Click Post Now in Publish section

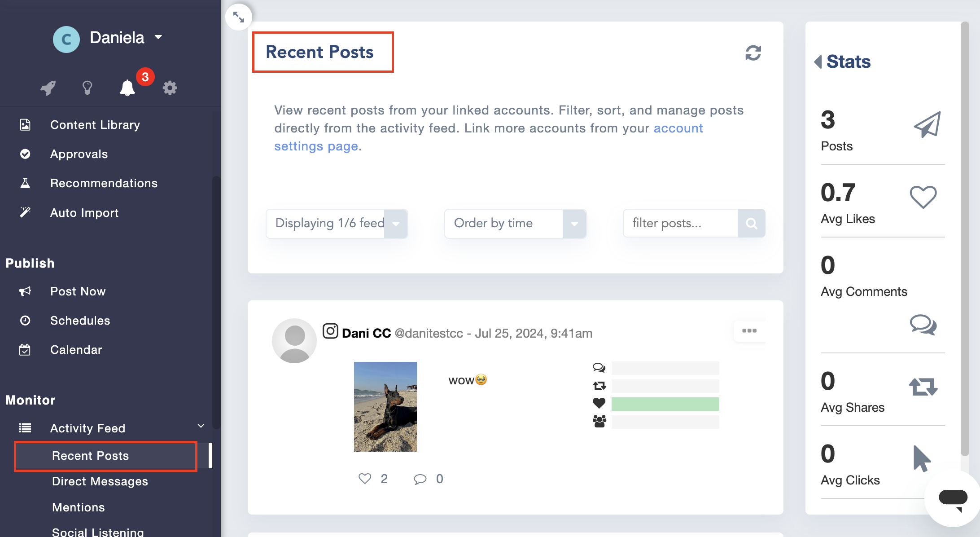[77, 291]
